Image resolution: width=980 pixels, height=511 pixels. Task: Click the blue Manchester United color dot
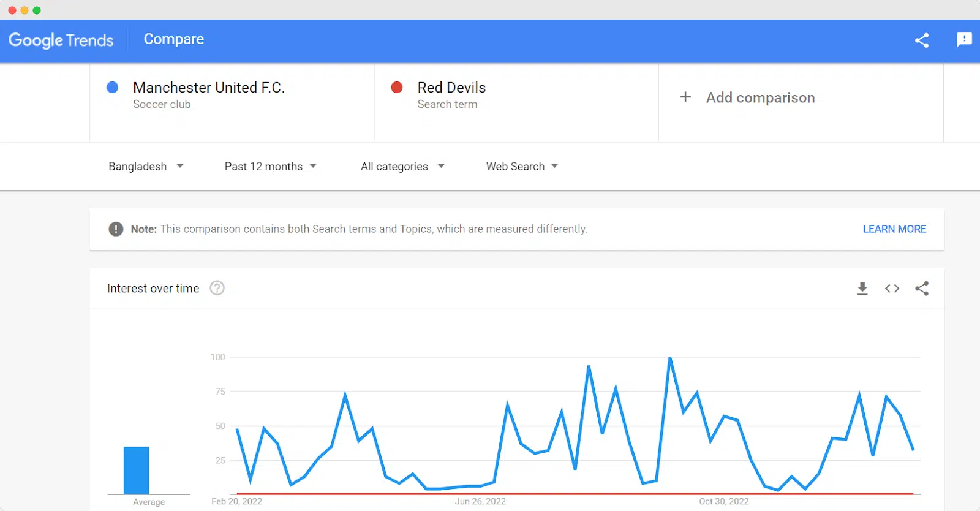113,88
